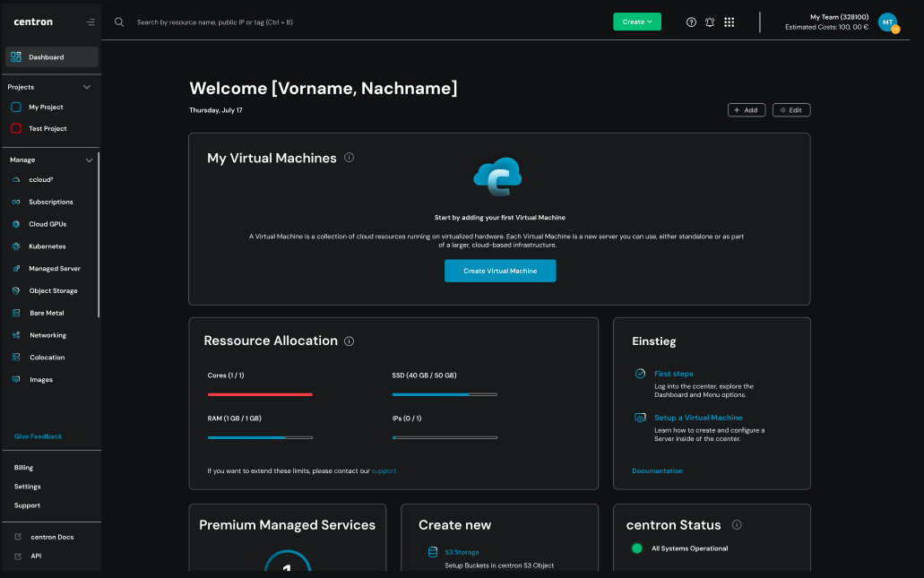
Task: Open the apps grid in the top bar
Action: point(730,22)
